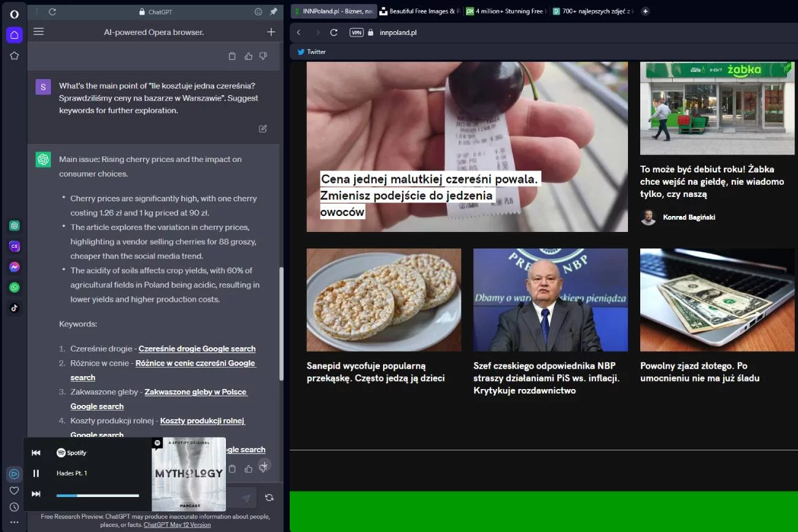Screen dimensions: 798x532
Task: Open the ChatGPT sidebar icon
Action: tap(14, 226)
